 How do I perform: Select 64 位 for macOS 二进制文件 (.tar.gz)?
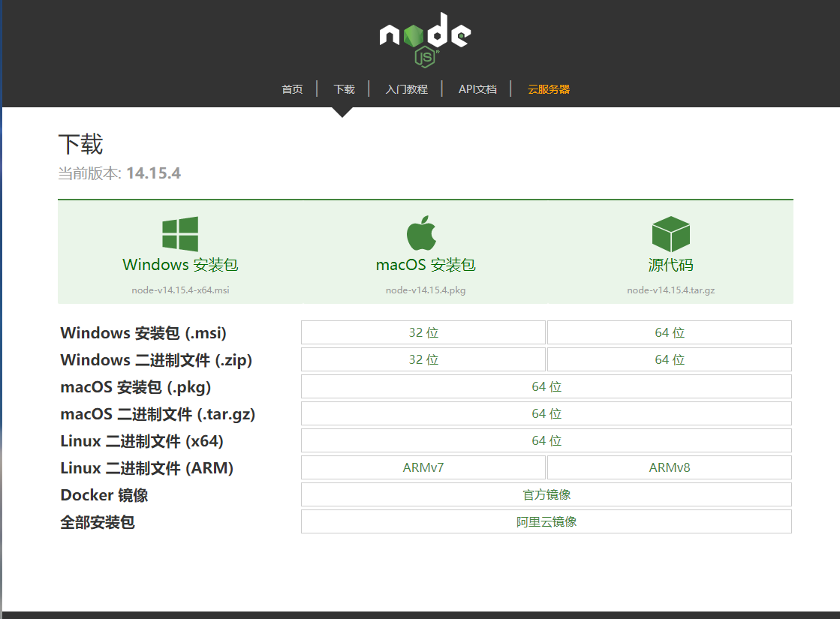[546, 413]
